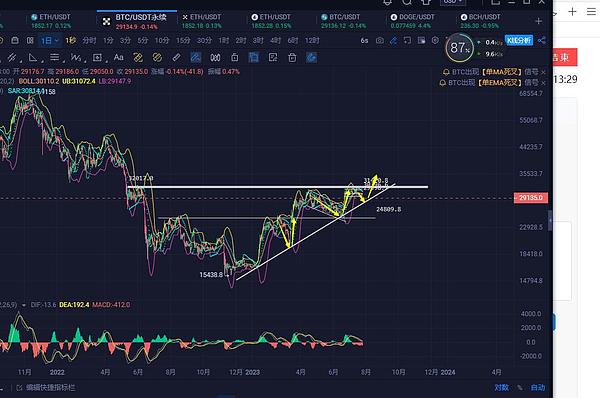
Task: Select the 1时 timeframe
Action: (223, 41)
